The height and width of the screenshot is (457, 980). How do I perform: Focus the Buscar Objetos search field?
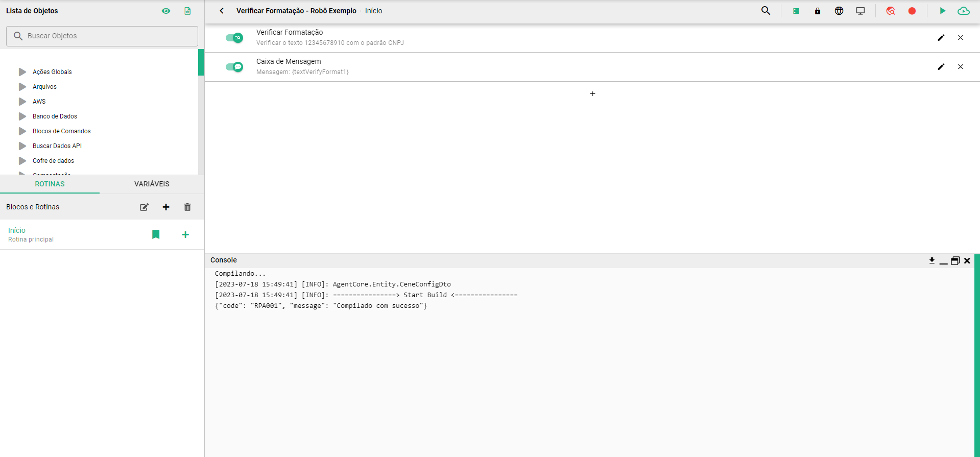click(102, 36)
